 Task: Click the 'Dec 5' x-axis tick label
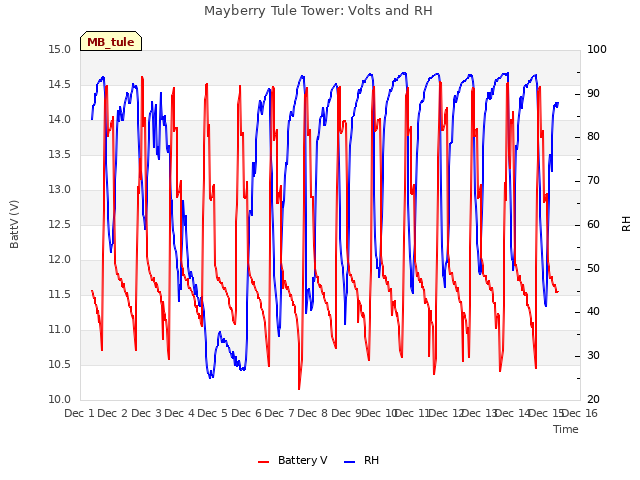click(x=212, y=413)
